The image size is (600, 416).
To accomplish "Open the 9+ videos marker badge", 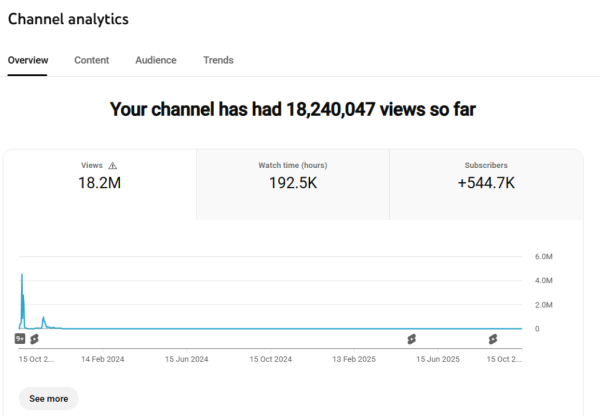I will 20,339.
